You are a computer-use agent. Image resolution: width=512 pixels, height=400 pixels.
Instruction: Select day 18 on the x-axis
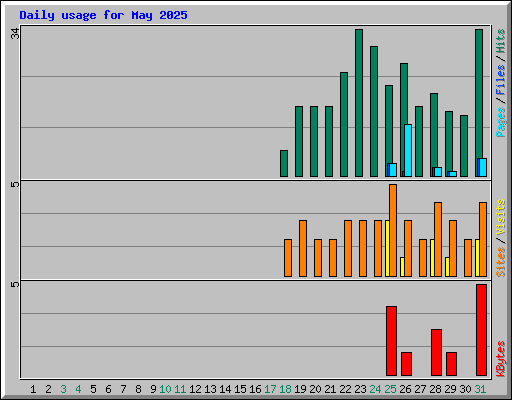click(285, 389)
